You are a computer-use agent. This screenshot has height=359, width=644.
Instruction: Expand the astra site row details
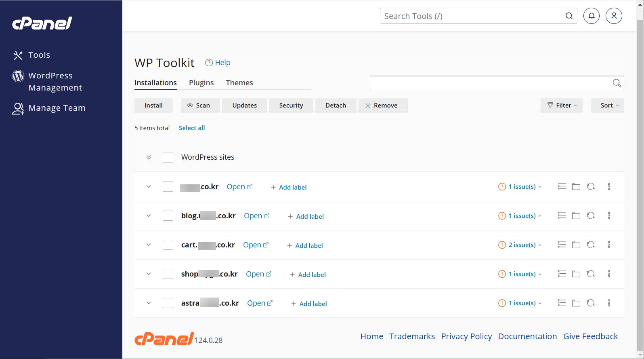point(149,303)
